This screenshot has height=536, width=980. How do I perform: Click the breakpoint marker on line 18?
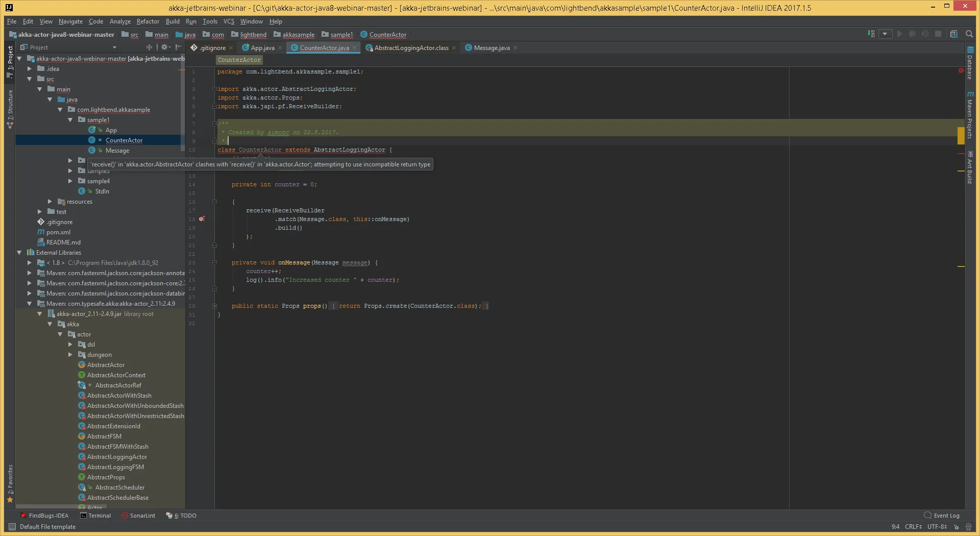coord(202,218)
